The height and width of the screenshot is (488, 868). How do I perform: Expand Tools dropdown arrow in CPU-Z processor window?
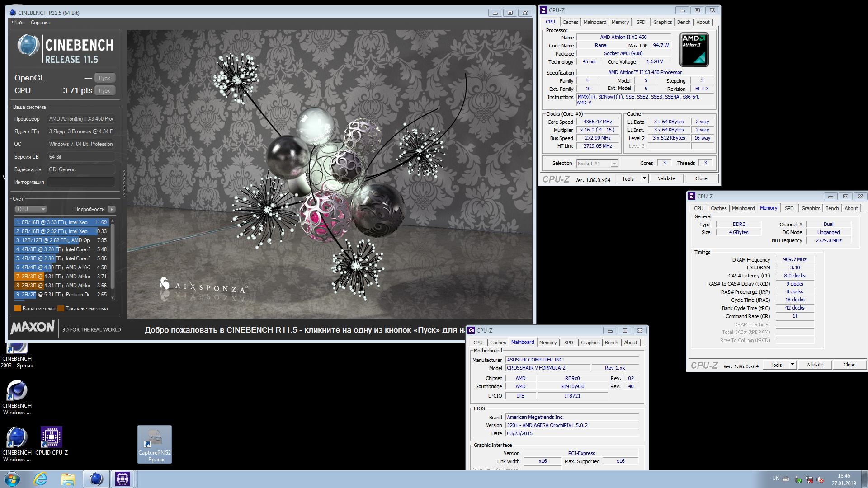(x=644, y=178)
